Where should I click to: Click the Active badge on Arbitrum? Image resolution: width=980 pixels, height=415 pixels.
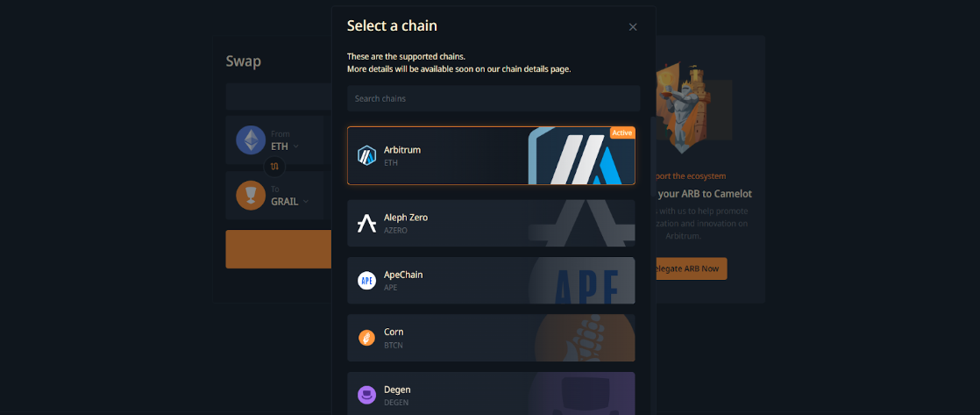click(x=622, y=132)
